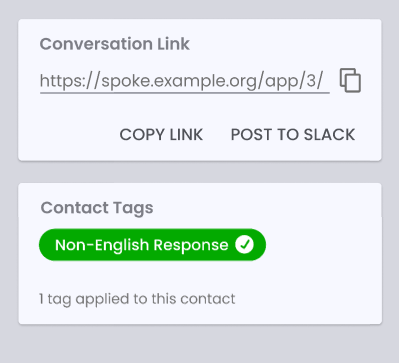The image size is (399, 363).
Task: Click the spoke.example.org conversation link field
Action: tap(185, 81)
